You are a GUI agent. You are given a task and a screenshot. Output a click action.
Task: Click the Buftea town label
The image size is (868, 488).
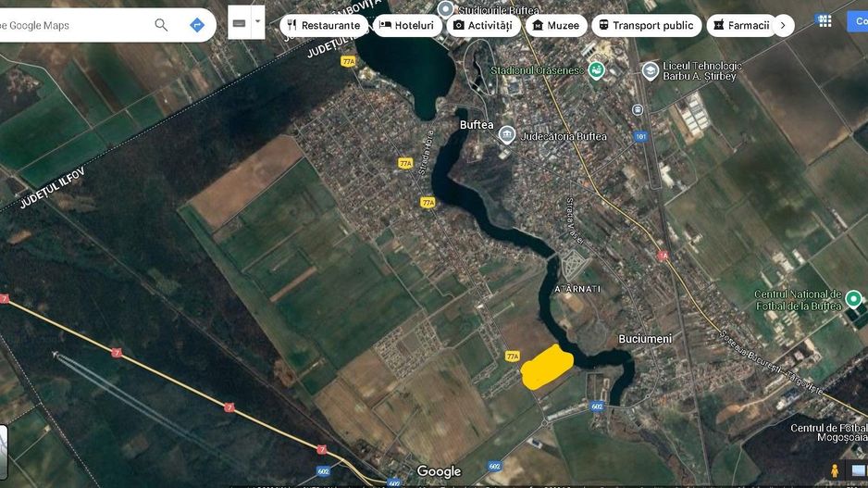coord(476,125)
